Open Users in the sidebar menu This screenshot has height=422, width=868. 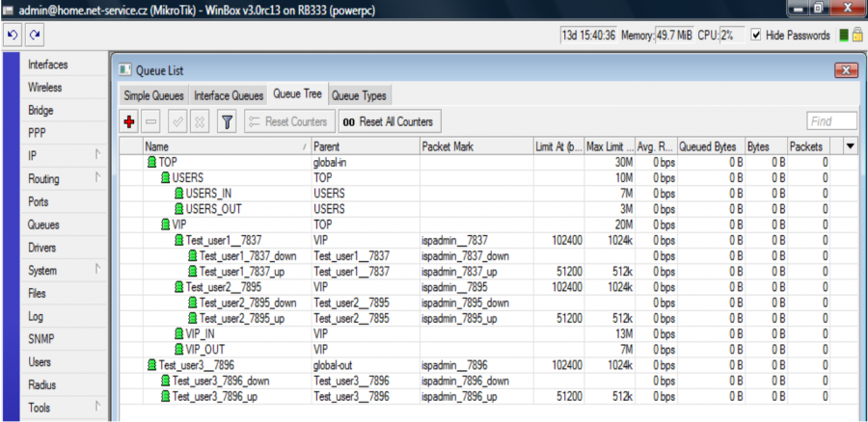(64, 362)
